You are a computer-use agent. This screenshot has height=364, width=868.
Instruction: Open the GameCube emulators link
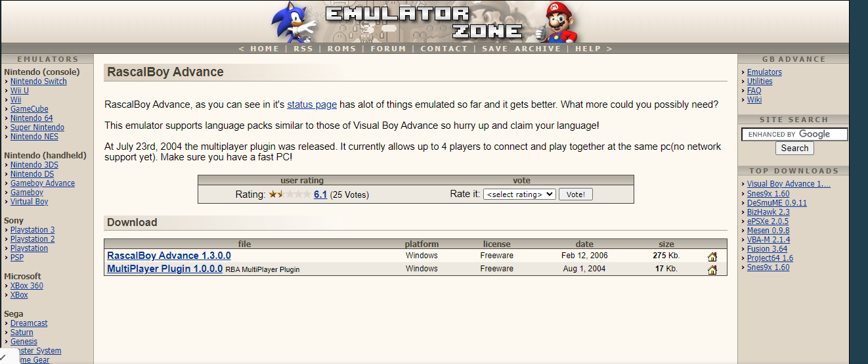[x=30, y=109]
